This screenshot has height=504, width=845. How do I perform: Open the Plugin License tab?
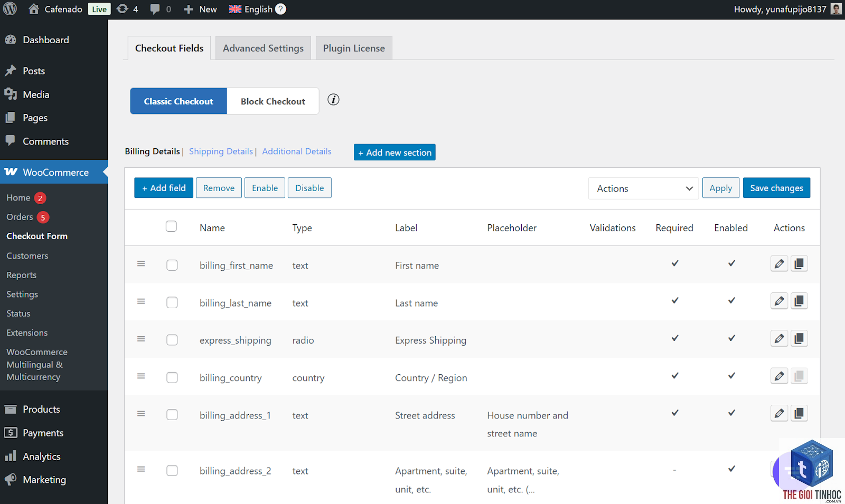pos(354,48)
